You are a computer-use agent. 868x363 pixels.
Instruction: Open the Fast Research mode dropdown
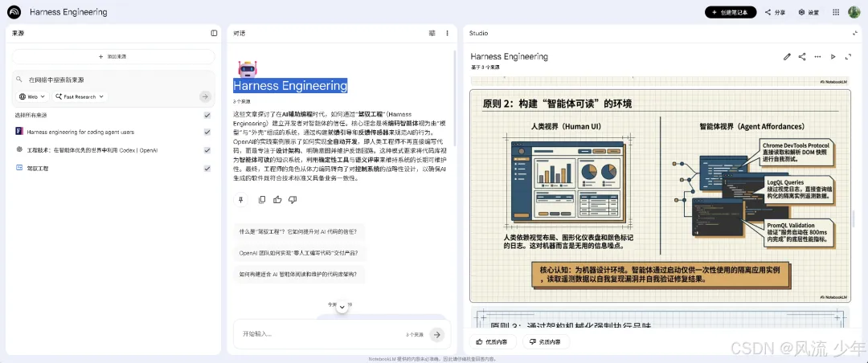click(80, 96)
